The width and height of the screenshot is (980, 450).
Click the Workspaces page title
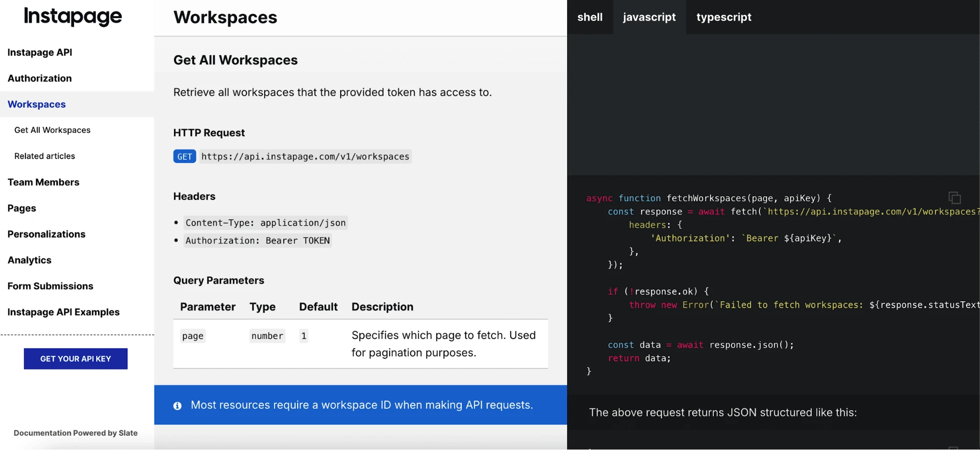coord(225,18)
